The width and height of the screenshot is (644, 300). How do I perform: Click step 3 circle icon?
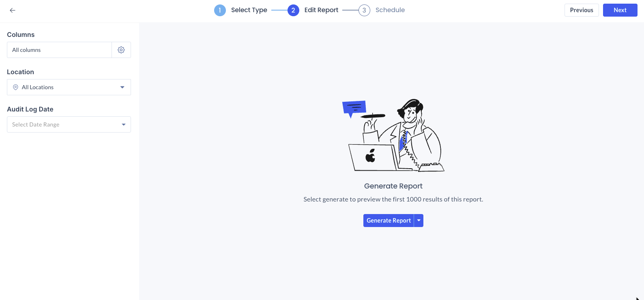tap(364, 10)
